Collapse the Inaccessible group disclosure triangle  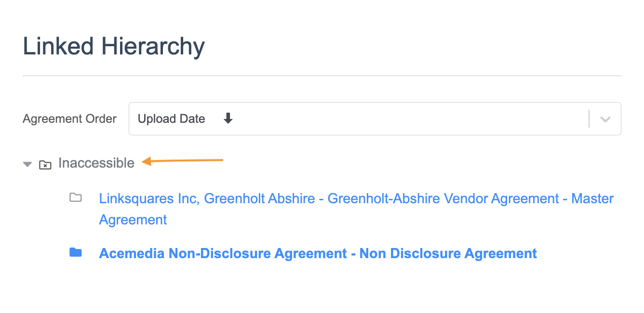click(27, 165)
